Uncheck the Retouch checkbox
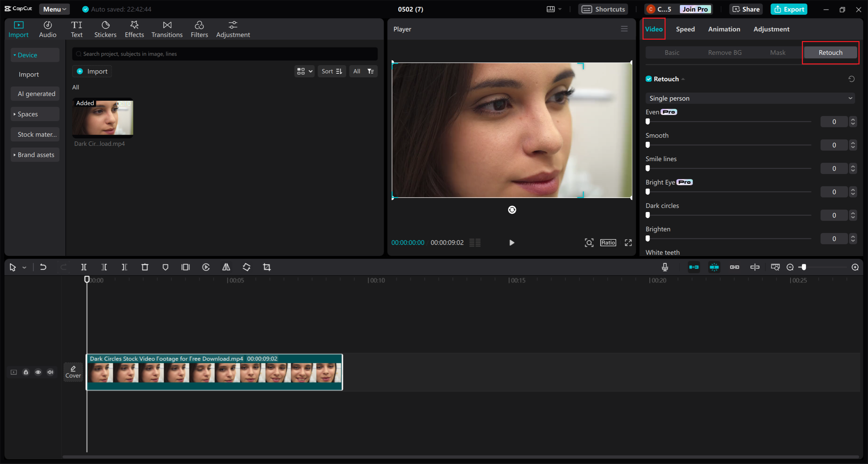Screen dimensions: 868x464 click(649, 79)
